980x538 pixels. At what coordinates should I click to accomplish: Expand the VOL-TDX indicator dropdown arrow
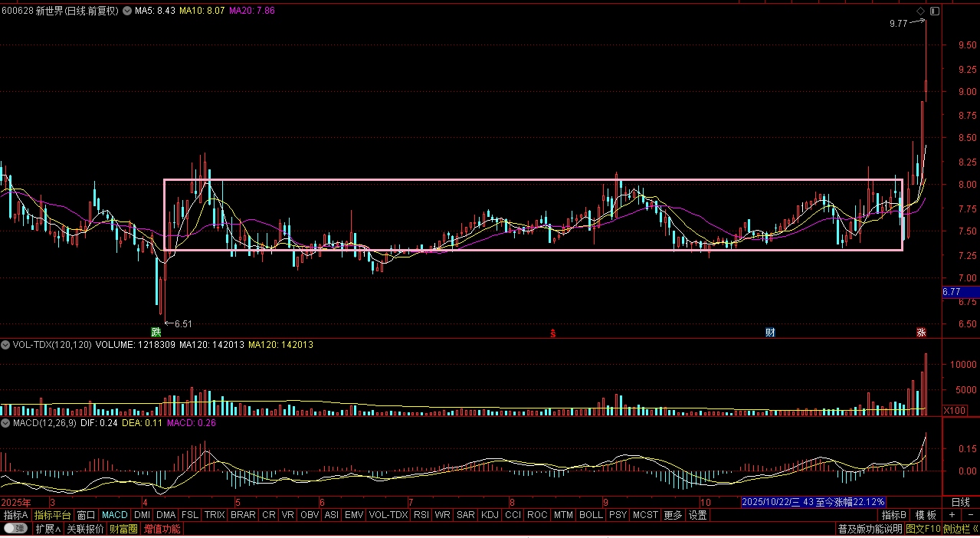tap(5, 346)
